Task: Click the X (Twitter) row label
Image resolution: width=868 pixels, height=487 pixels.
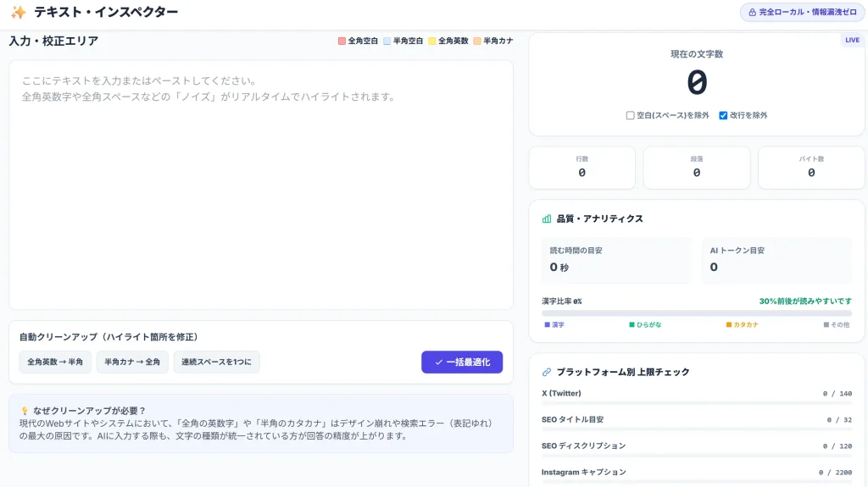Action: point(561,394)
